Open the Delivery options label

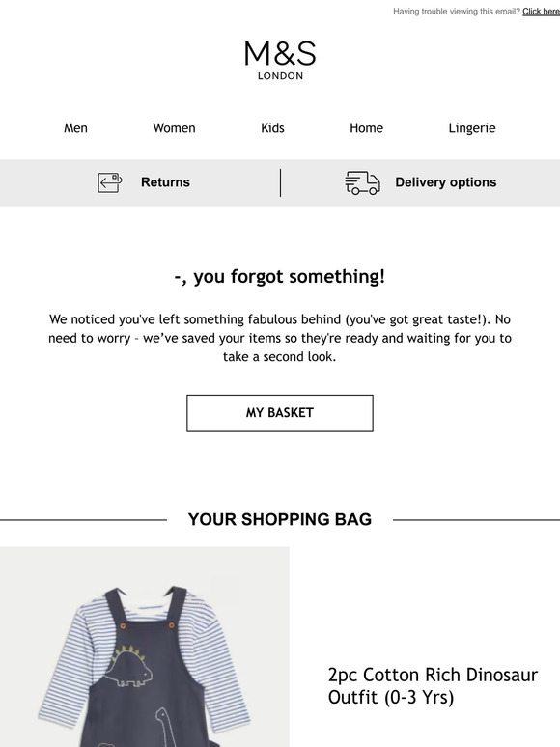(446, 182)
